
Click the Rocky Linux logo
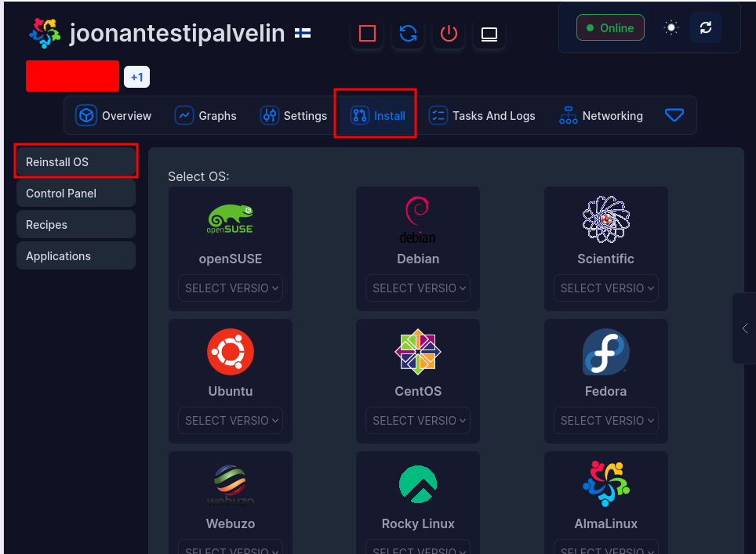[x=417, y=484]
